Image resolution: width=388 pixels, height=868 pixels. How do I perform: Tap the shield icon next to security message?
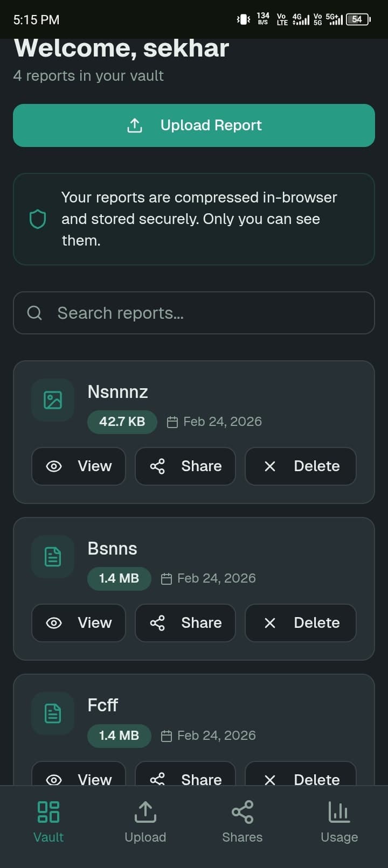tap(37, 219)
